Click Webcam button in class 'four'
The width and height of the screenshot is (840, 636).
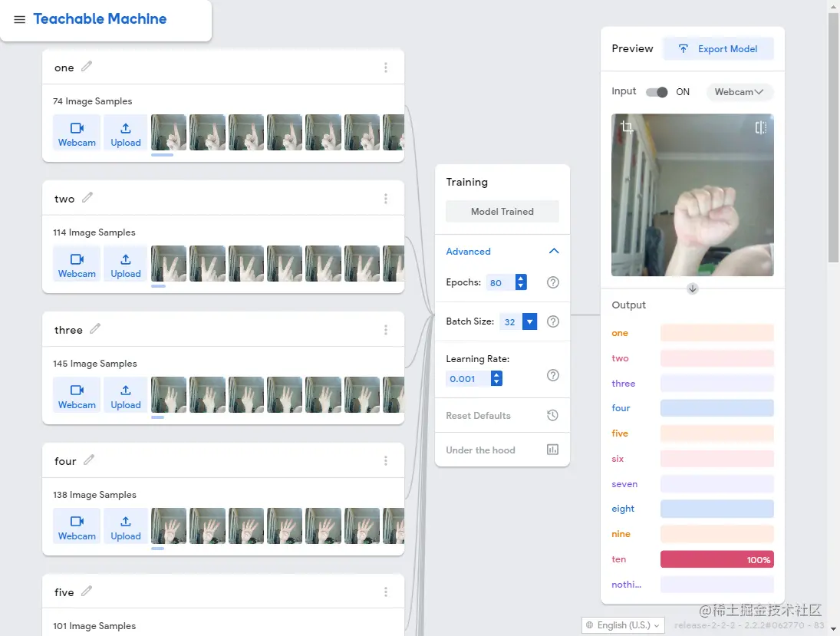77,527
